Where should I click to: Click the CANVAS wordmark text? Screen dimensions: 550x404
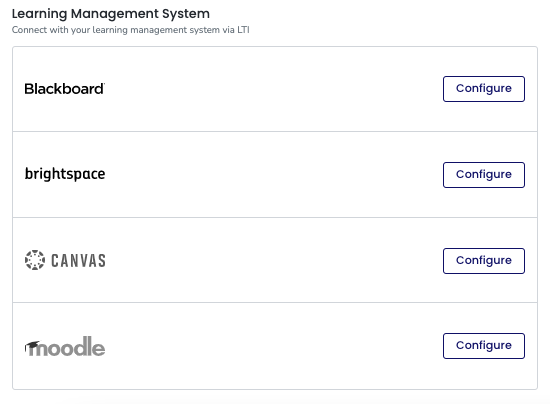point(78,261)
